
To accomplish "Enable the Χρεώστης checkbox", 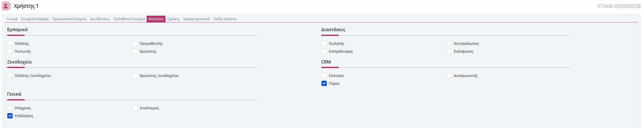I will tap(135, 51).
